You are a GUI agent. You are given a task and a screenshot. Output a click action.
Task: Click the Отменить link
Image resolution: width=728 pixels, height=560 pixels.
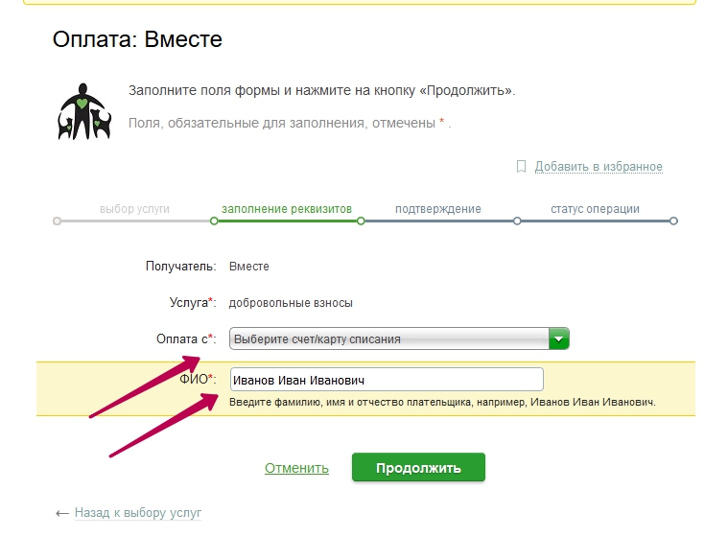click(296, 468)
